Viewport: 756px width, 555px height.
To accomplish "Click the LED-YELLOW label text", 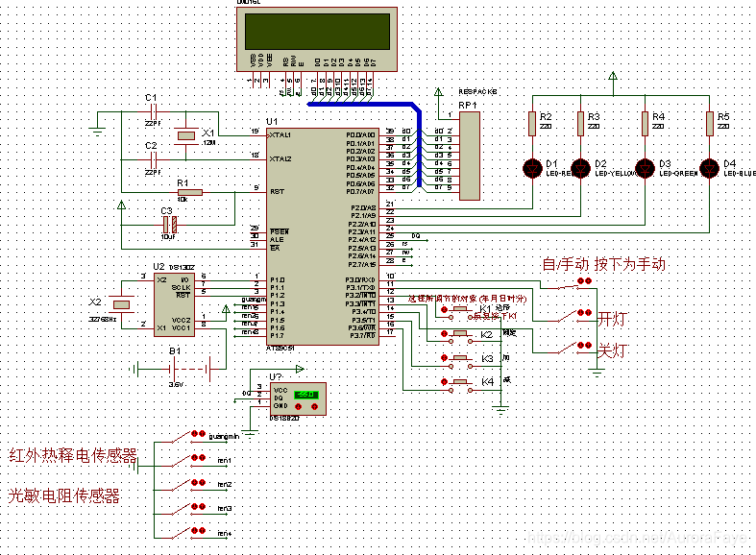I will pyautogui.click(x=616, y=174).
